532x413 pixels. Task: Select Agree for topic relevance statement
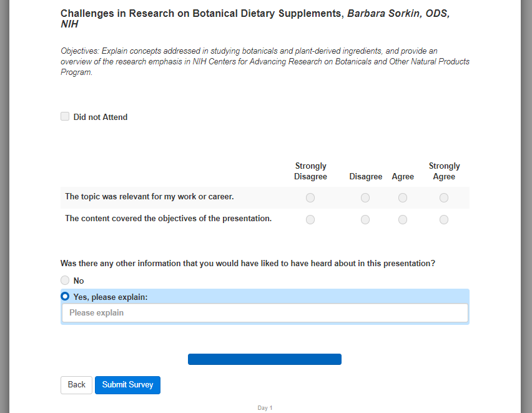pyautogui.click(x=403, y=197)
